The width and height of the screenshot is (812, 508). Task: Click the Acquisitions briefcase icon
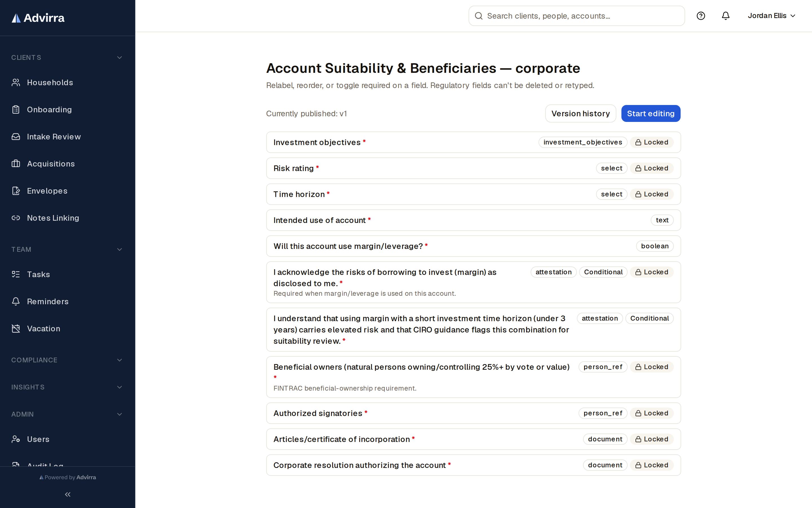click(16, 164)
